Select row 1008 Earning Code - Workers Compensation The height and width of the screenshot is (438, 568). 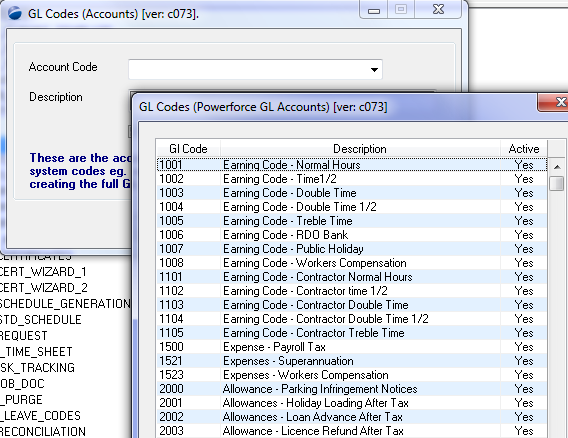352,263
